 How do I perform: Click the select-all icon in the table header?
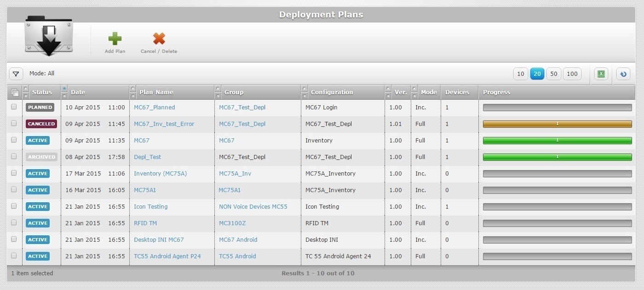(x=15, y=92)
